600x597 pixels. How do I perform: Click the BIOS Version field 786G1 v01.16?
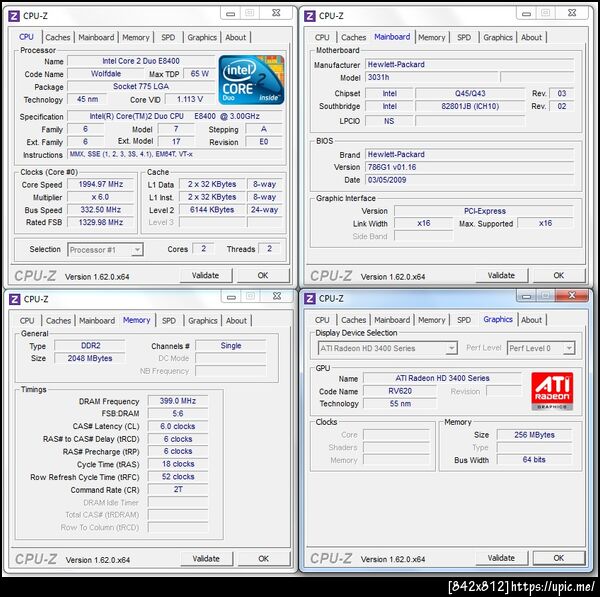pyautogui.click(x=469, y=167)
